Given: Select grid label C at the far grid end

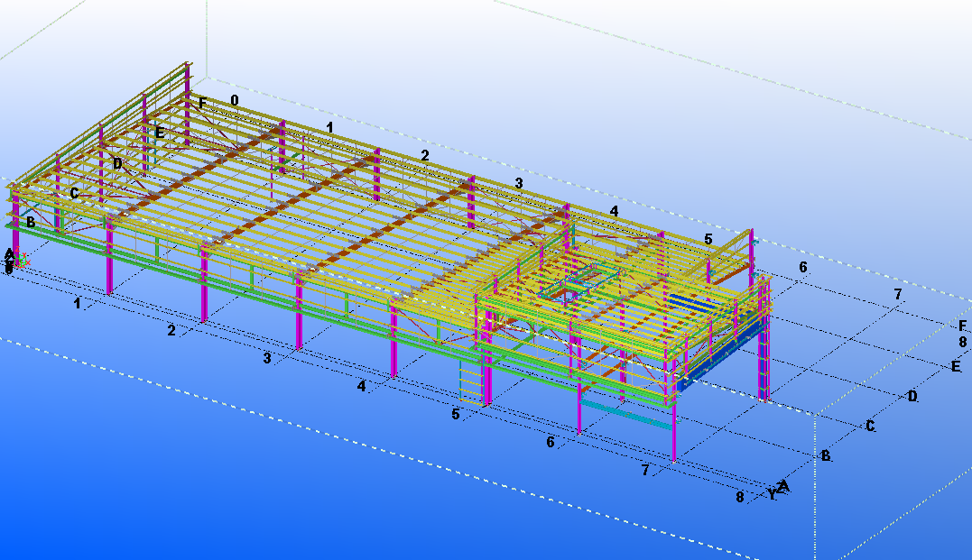Looking at the screenshot, I should [x=870, y=426].
